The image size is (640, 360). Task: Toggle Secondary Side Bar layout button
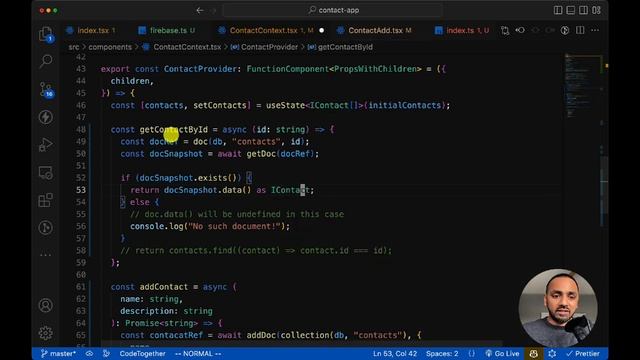click(583, 10)
